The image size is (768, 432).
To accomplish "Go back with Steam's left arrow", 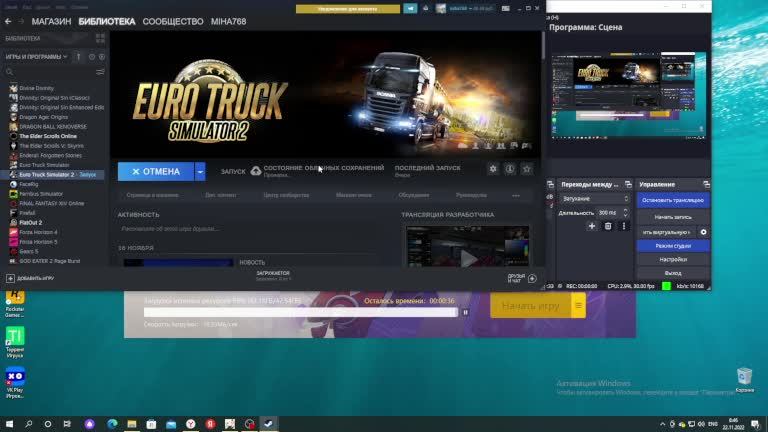I will coord(8,22).
